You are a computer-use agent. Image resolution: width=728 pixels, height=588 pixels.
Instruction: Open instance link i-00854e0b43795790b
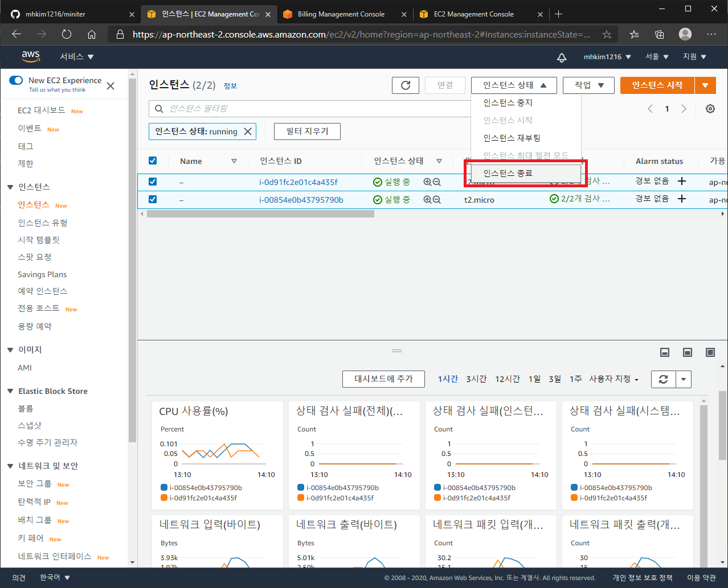tap(301, 200)
